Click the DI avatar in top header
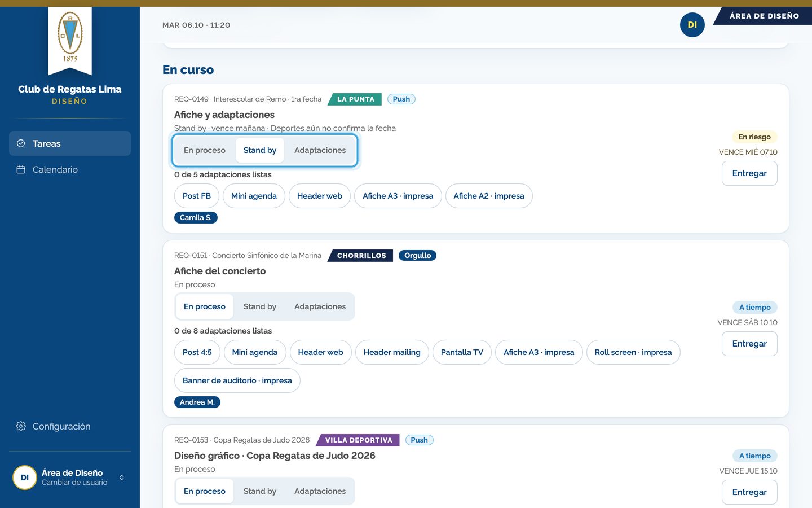Viewport: 812px width, 508px height. [692, 25]
